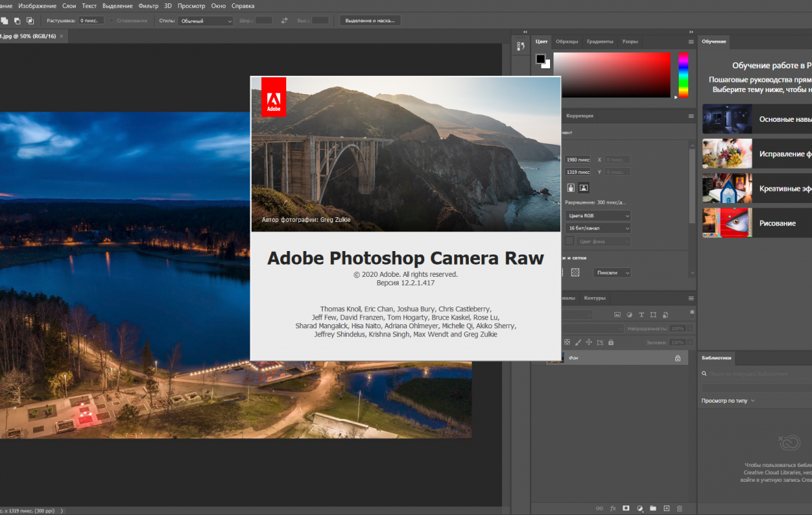Open the 16 бит/канал dropdown
Image resolution: width=812 pixels, height=515 pixels.
[x=598, y=228]
